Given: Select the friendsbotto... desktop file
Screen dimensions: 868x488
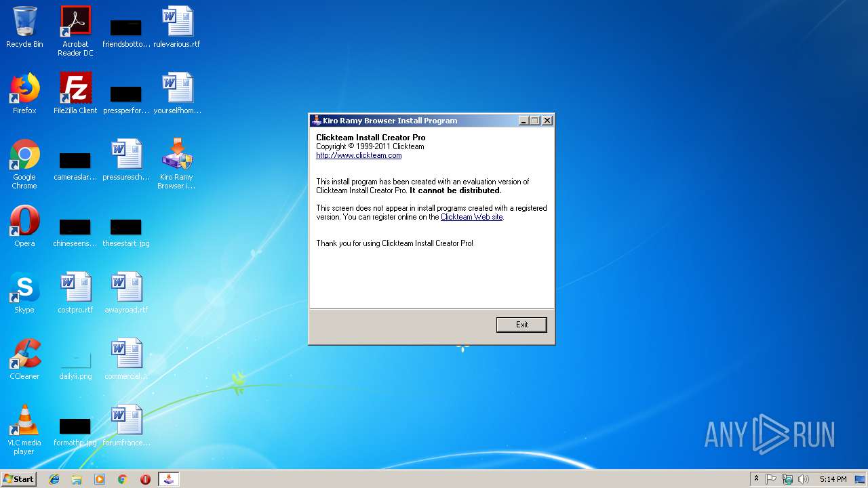Looking at the screenshot, I should (x=126, y=33).
